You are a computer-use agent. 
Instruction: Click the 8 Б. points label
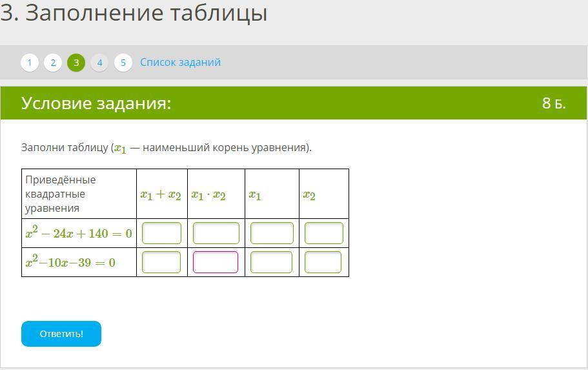point(554,103)
